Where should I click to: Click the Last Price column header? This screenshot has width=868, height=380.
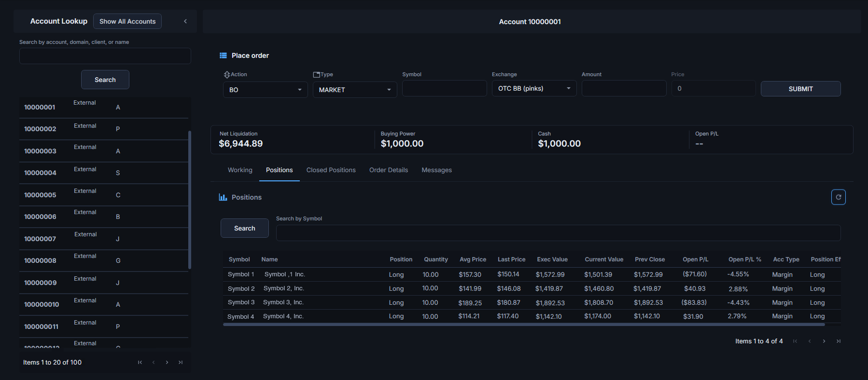click(x=512, y=259)
